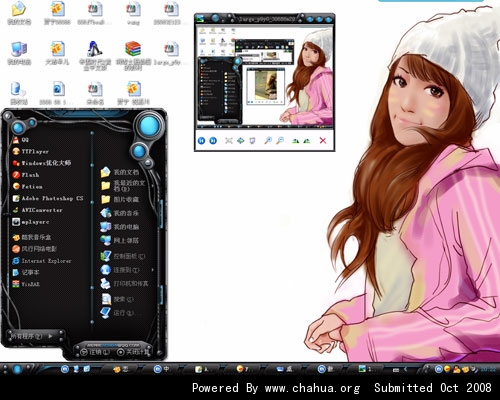Open 我的电脑 in the start menu

tap(120, 227)
